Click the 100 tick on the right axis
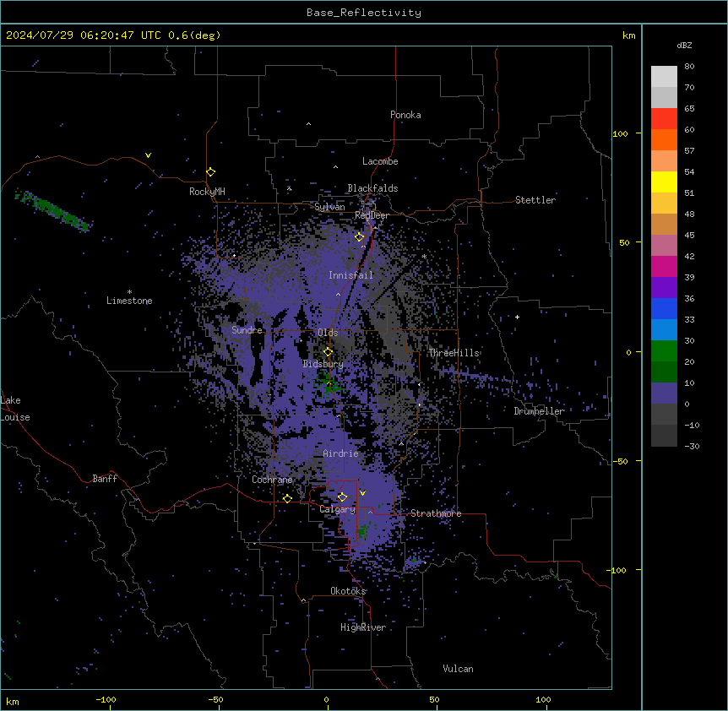Image resolution: width=728 pixels, height=711 pixels. point(620,133)
